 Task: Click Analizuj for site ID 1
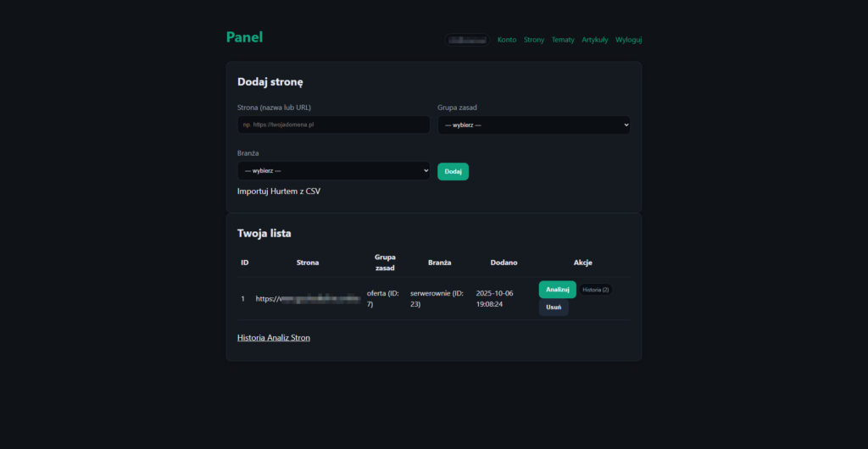tap(557, 290)
